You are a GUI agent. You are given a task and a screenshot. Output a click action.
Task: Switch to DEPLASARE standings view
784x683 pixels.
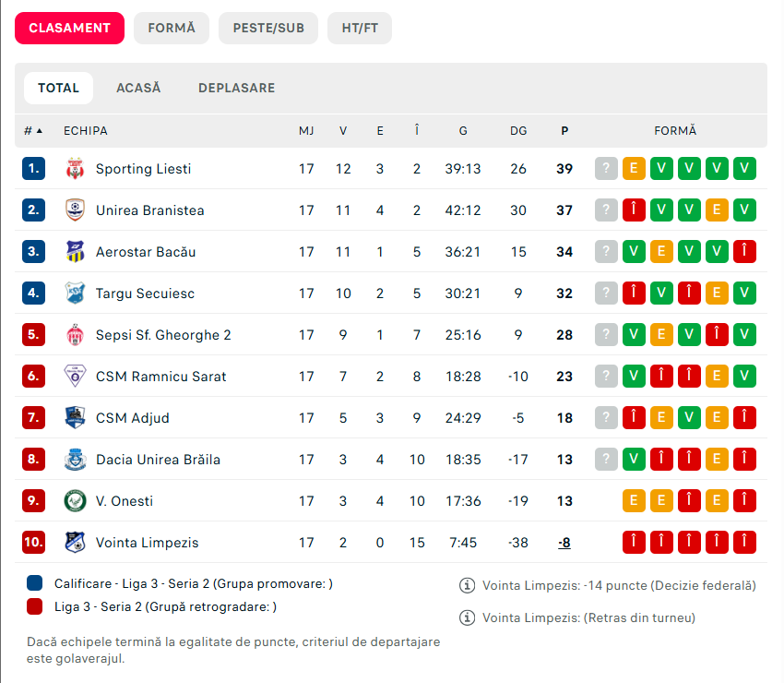236,88
